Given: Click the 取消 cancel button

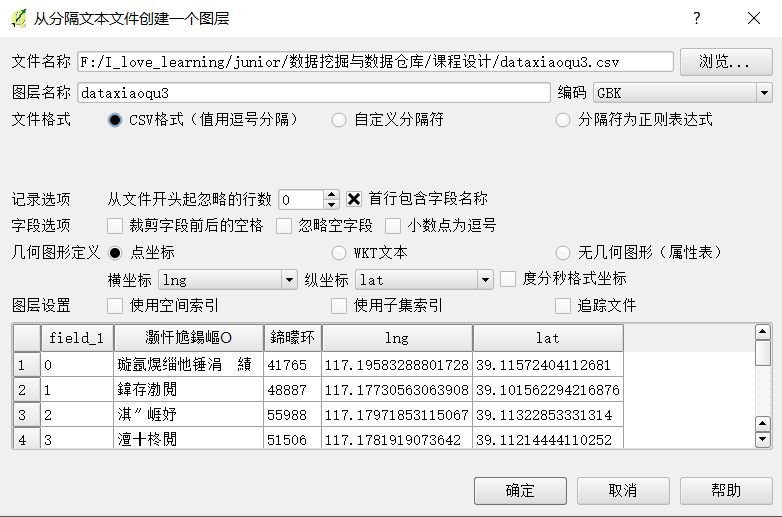Looking at the screenshot, I should (x=623, y=491).
